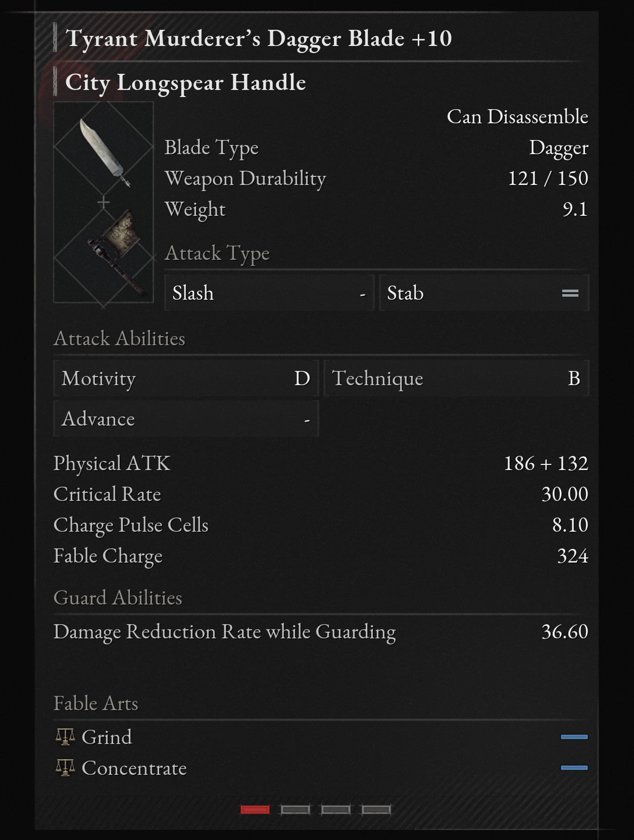634x840 pixels.
Task: Select the Stab attack type box
Action: click(x=484, y=293)
